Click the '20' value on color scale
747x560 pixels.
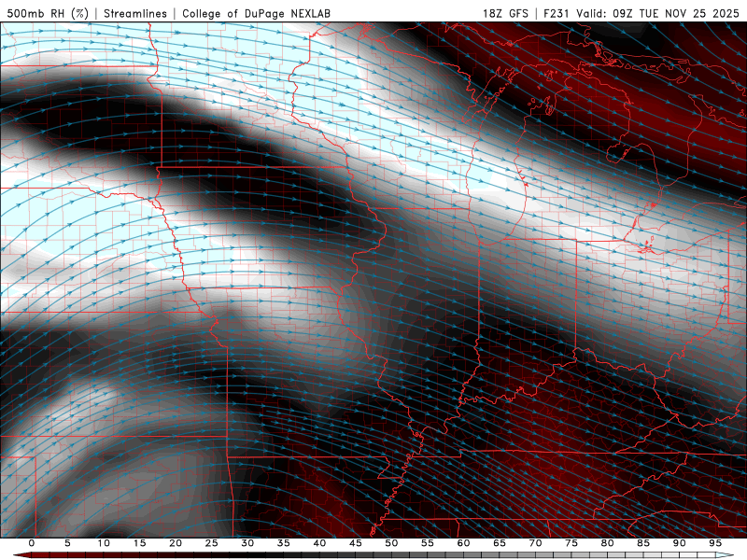[176, 543]
